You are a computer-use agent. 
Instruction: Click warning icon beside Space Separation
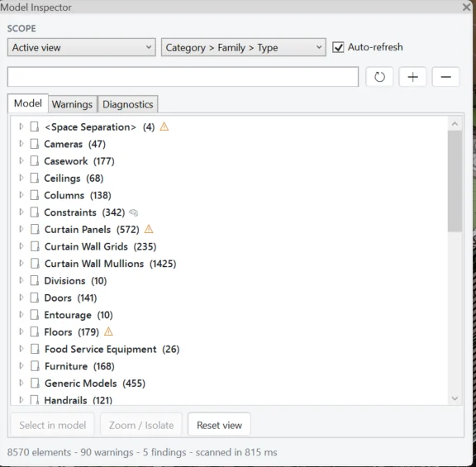pyautogui.click(x=164, y=126)
